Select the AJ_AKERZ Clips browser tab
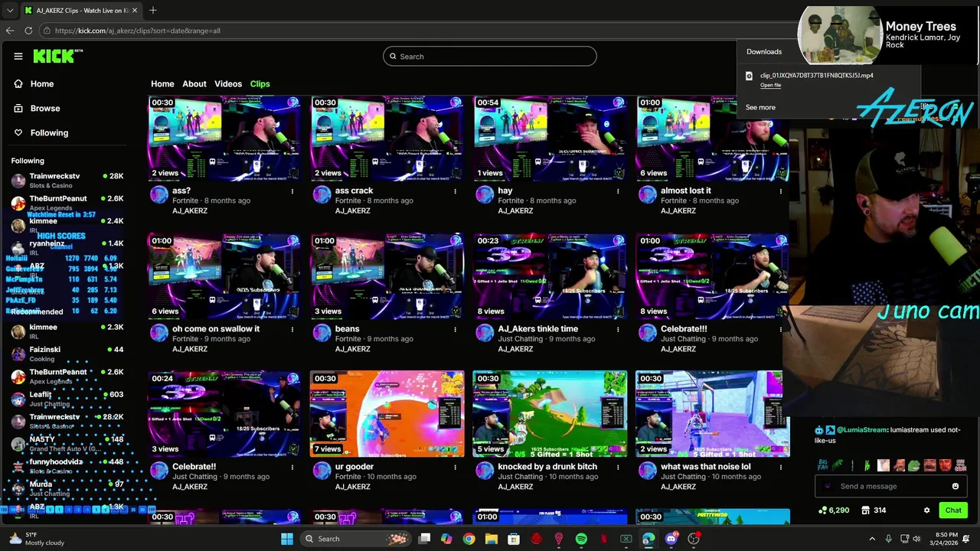 tap(80, 10)
